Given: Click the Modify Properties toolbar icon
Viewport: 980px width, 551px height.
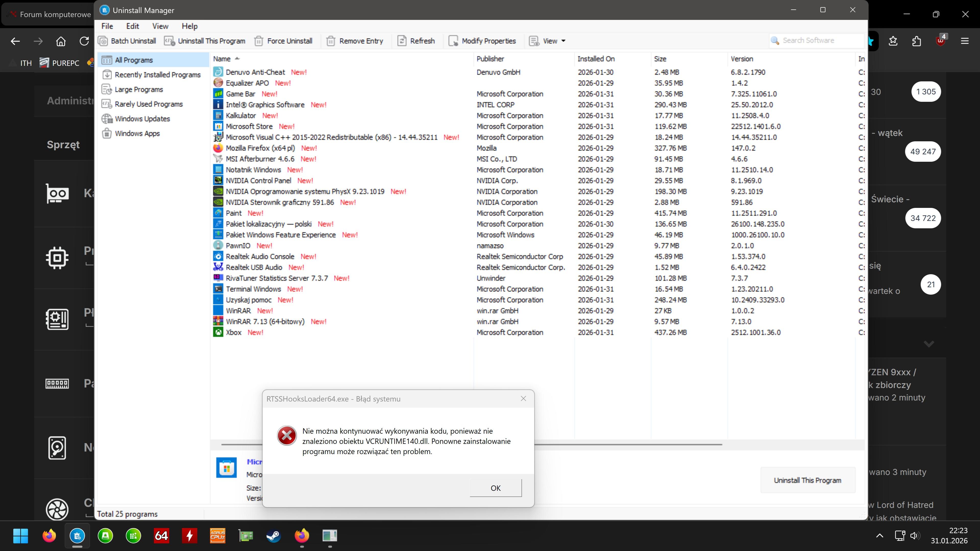Looking at the screenshot, I should pos(453,41).
